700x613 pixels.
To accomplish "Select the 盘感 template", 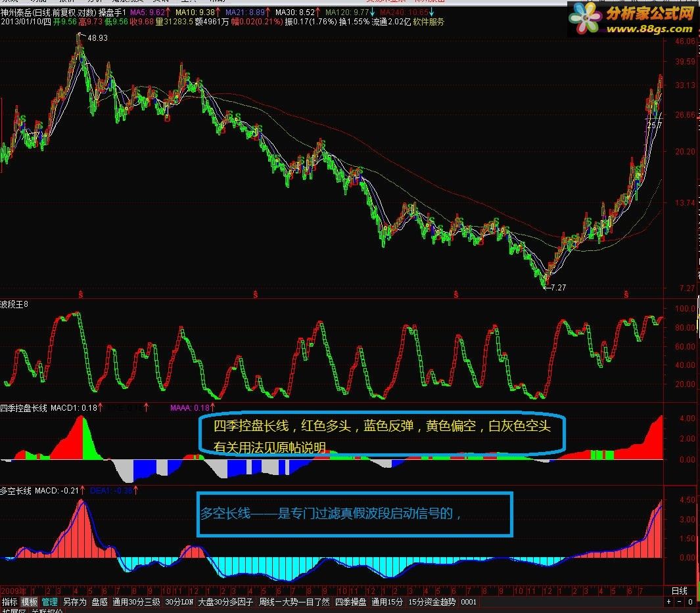I will pyautogui.click(x=99, y=602).
